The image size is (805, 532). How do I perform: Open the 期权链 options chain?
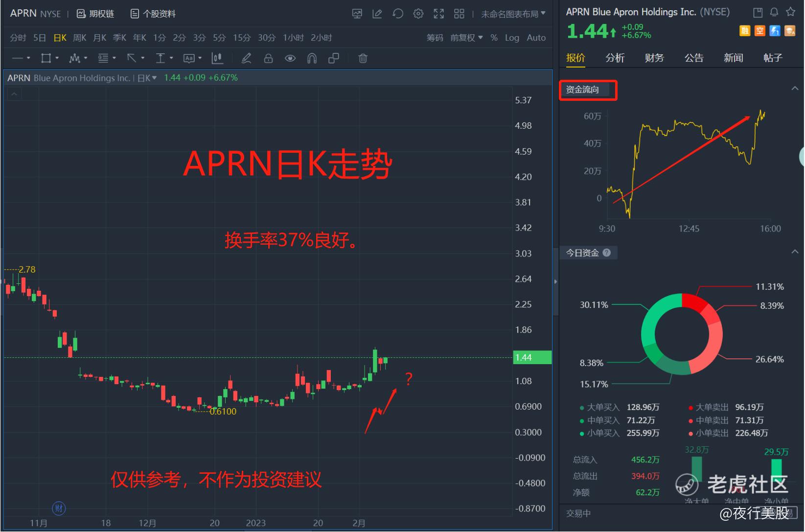pos(95,14)
